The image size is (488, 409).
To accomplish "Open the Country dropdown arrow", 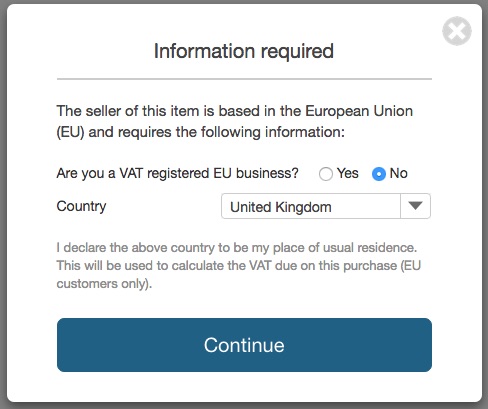I will point(415,206).
